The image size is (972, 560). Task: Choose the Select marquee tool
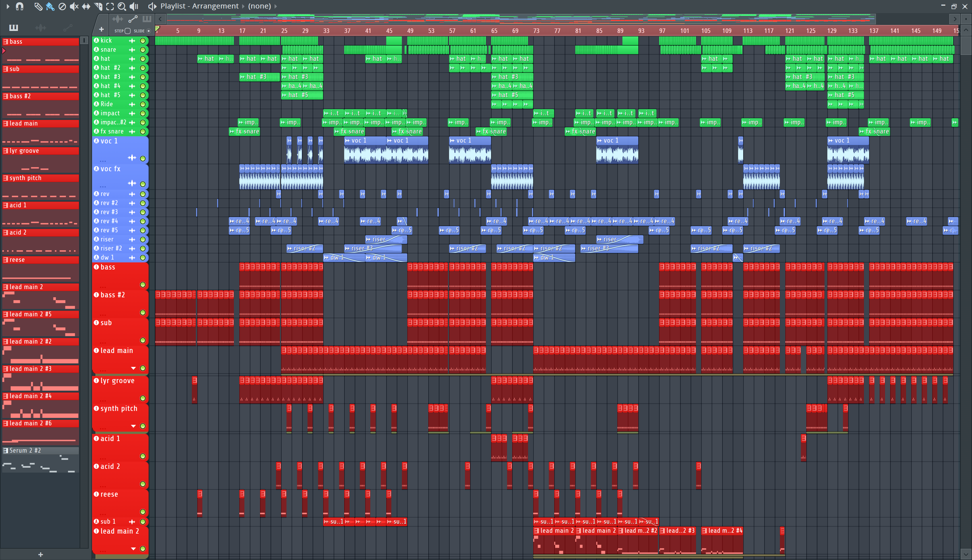[110, 6]
